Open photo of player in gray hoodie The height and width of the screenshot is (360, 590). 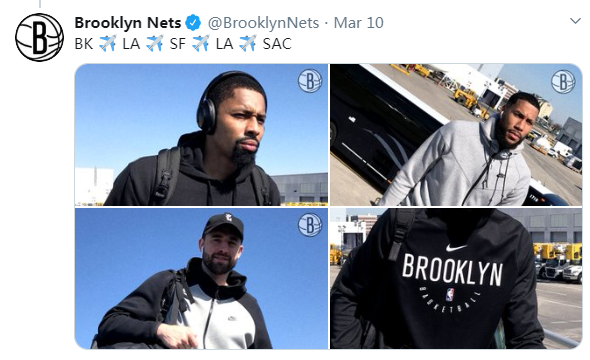tap(456, 135)
